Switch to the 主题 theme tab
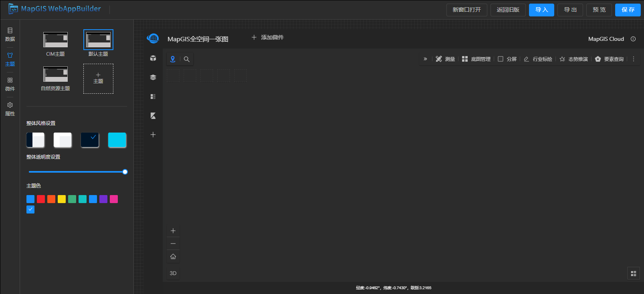The image size is (644, 294). pyautogui.click(x=10, y=59)
